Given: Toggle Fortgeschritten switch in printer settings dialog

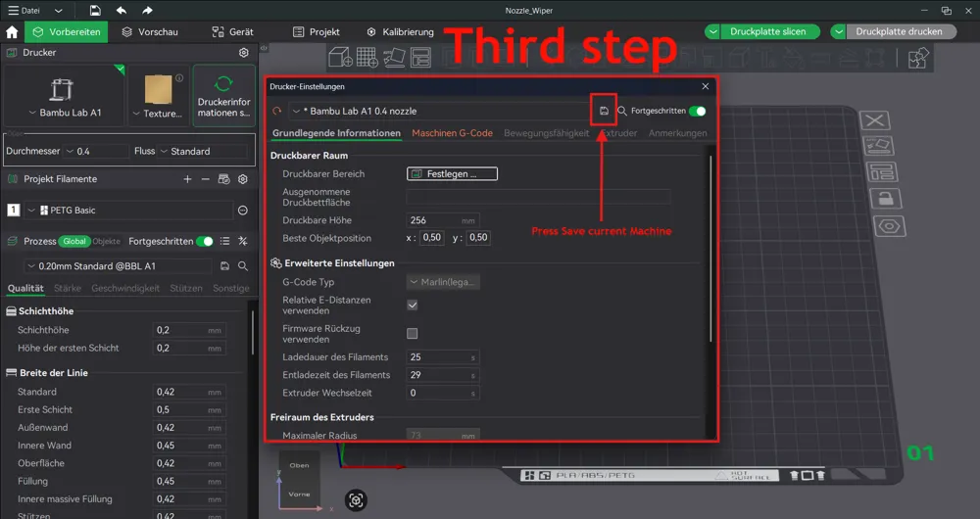Looking at the screenshot, I should click(697, 111).
